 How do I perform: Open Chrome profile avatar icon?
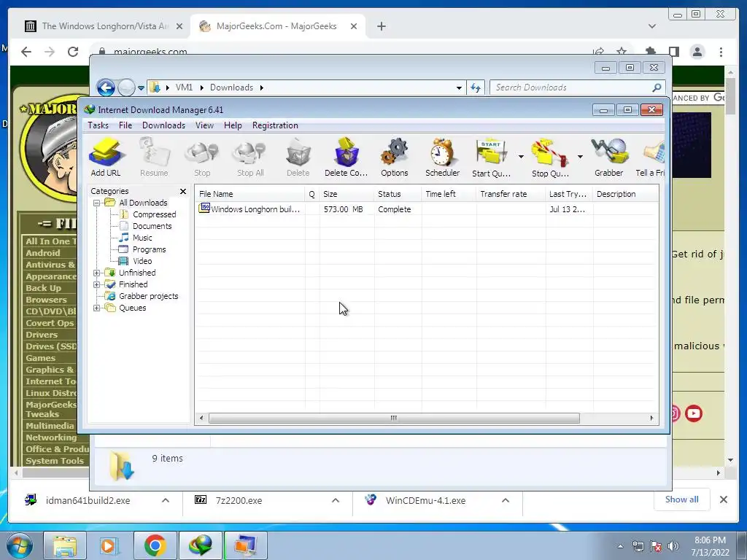[697, 52]
